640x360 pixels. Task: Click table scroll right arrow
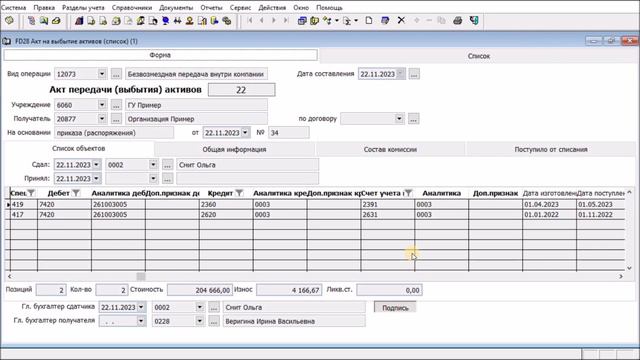coord(621,276)
